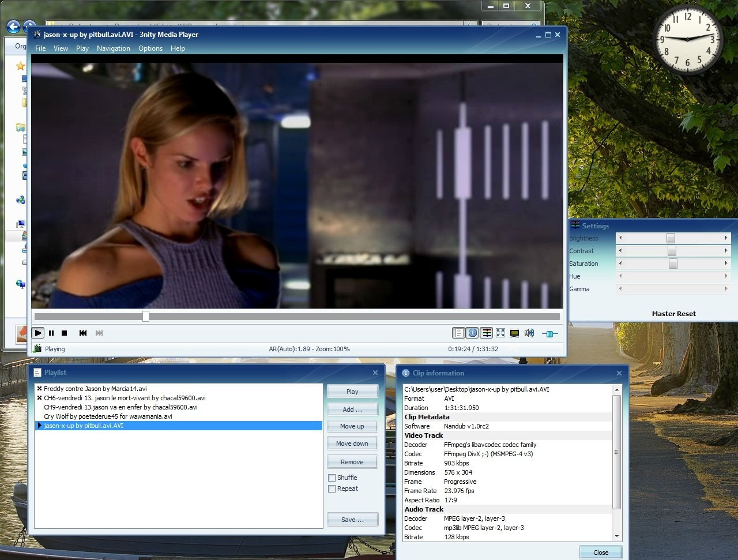Enable the Shuffle checkbox
Viewport: 738px width, 560px height.
(332, 478)
